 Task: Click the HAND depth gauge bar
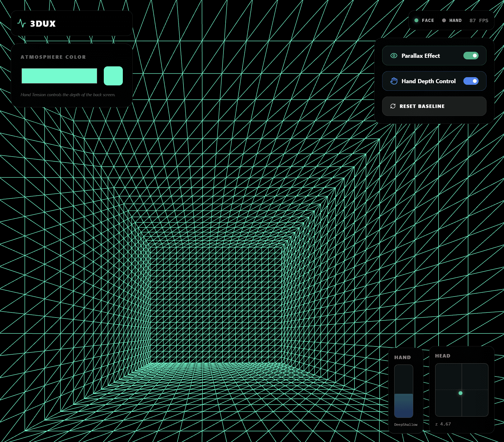(403, 391)
